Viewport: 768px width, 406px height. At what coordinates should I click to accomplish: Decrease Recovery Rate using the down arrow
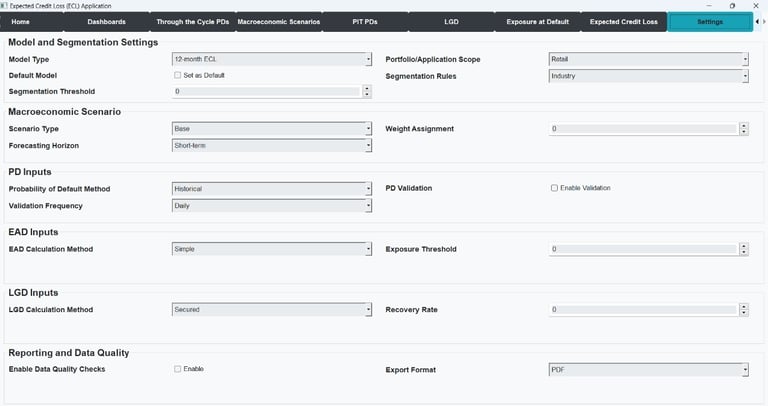[743, 313]
